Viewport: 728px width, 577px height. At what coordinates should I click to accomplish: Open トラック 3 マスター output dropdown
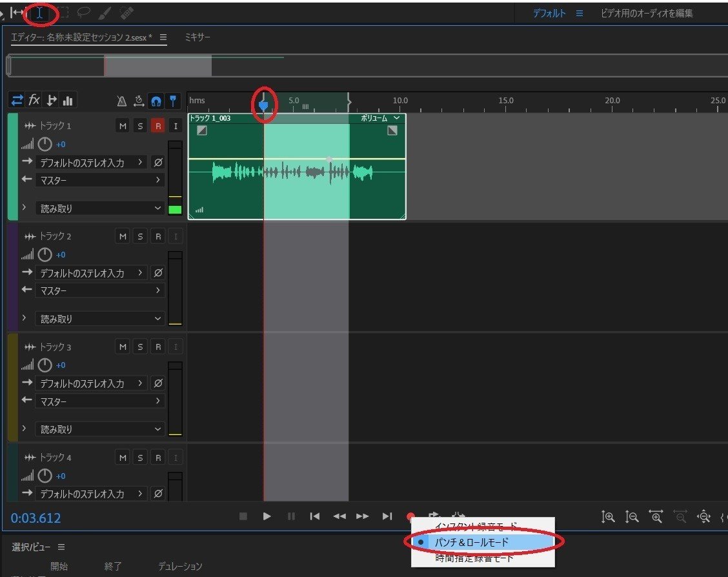[x=100, y=401]
